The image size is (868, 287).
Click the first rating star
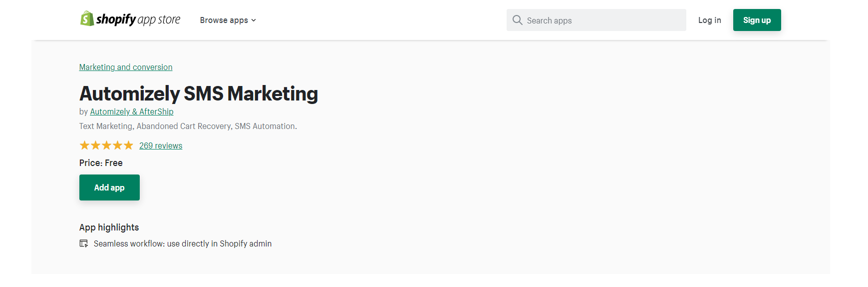click(x=84, y=145)
